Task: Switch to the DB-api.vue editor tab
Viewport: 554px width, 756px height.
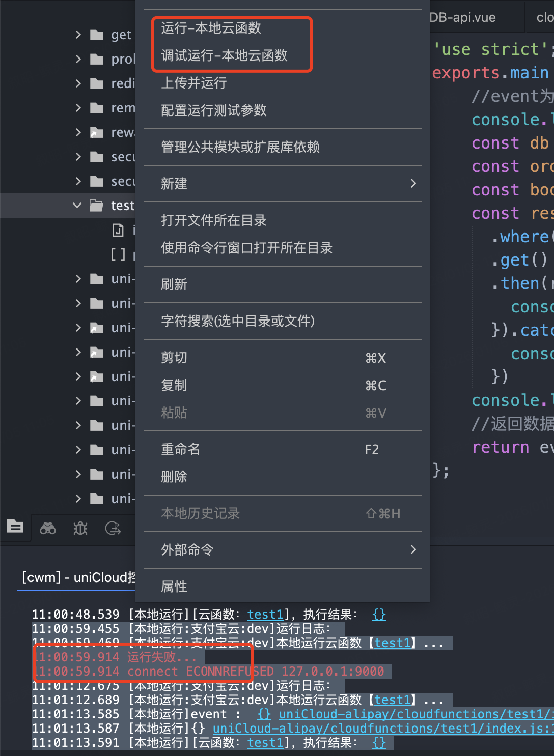Action: [x=462, y=17]
